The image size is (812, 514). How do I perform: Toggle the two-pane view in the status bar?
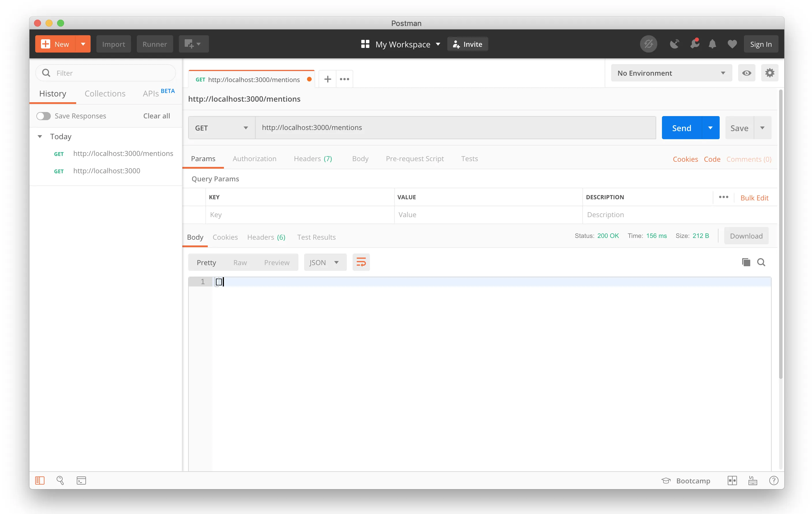pos(732,480)
